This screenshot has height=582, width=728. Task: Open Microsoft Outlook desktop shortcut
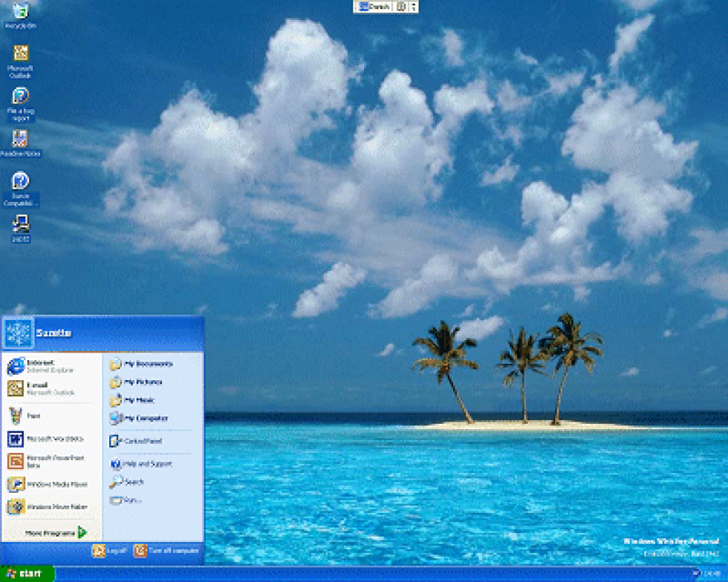coord(20,54)
